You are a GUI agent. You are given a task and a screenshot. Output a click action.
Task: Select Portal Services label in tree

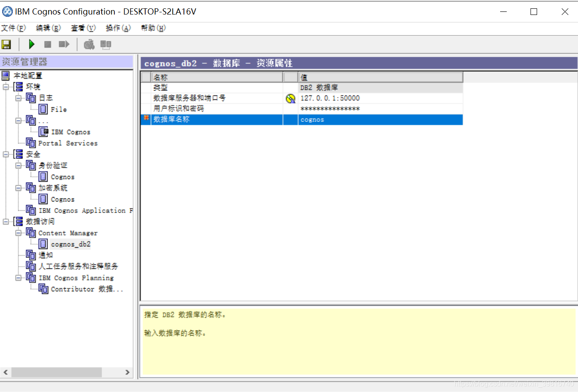(x=68, y=143)
